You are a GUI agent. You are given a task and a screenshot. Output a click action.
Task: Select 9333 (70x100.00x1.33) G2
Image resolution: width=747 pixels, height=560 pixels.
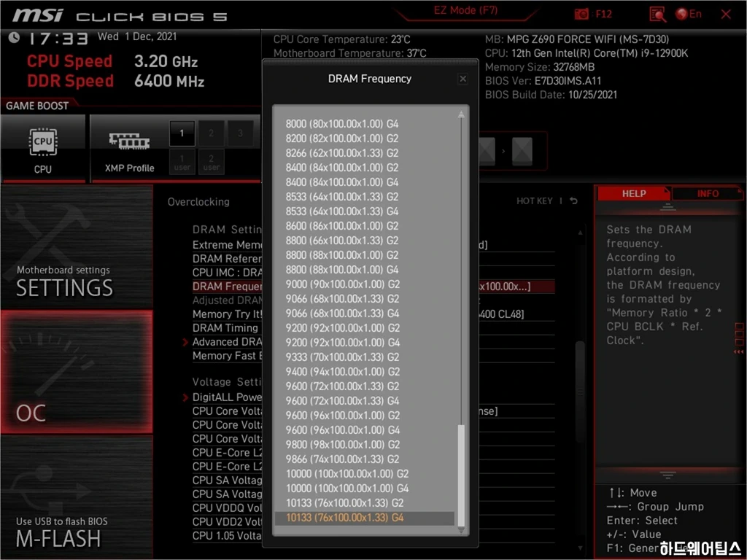[365, 357]
